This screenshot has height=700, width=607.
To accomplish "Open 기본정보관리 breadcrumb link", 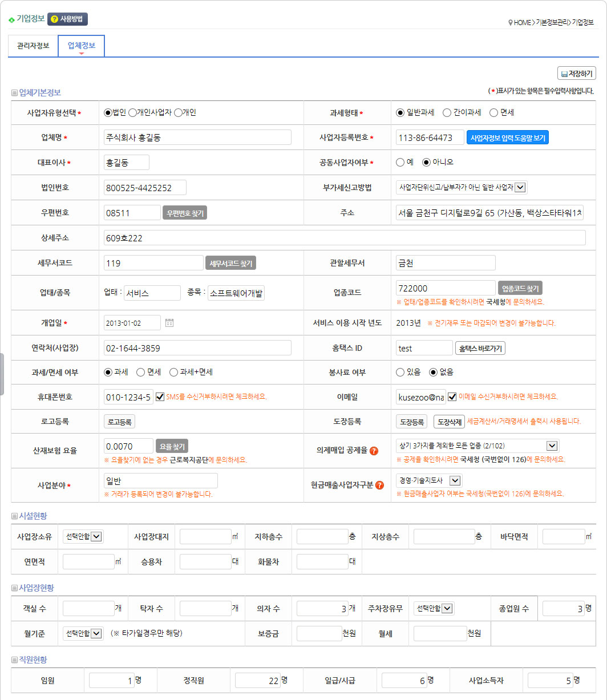I will pyautogui.click(x=552, y=23).
